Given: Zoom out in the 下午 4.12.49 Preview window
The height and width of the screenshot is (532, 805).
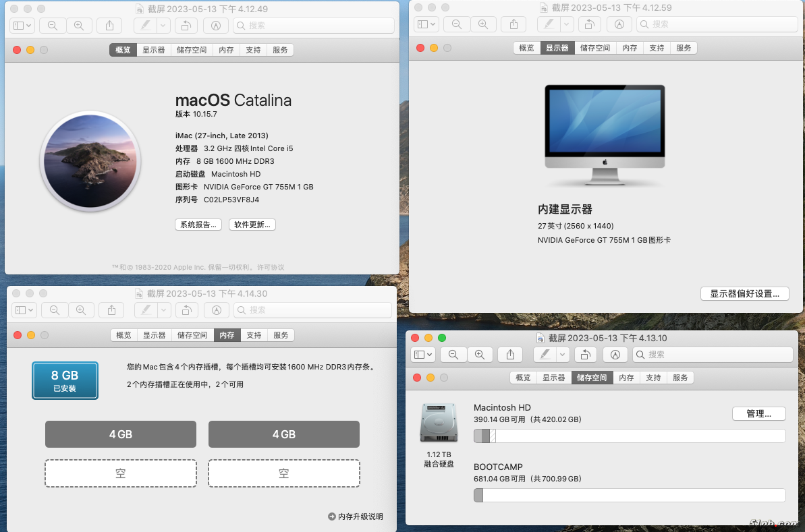Looking at the screenshot, I should coord(53,25).
